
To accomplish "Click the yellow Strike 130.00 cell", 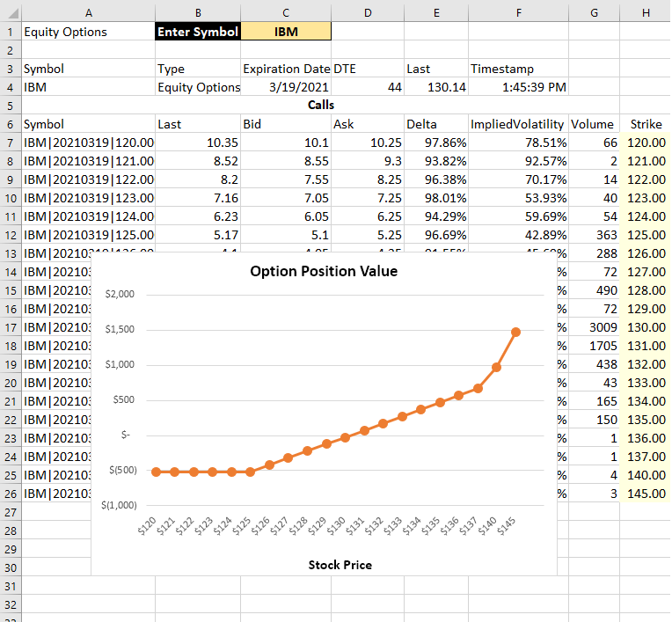I will [x=646, y=327].
